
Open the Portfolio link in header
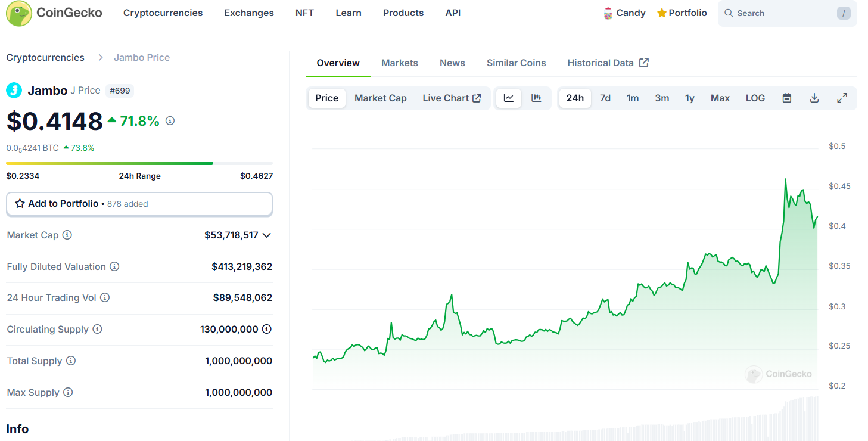click(682, 13)
